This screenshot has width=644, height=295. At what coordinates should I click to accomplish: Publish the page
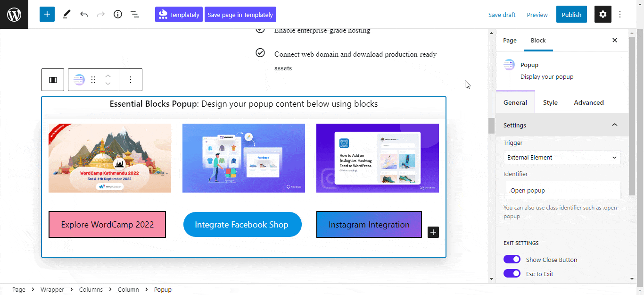click(x=571, y=14)
